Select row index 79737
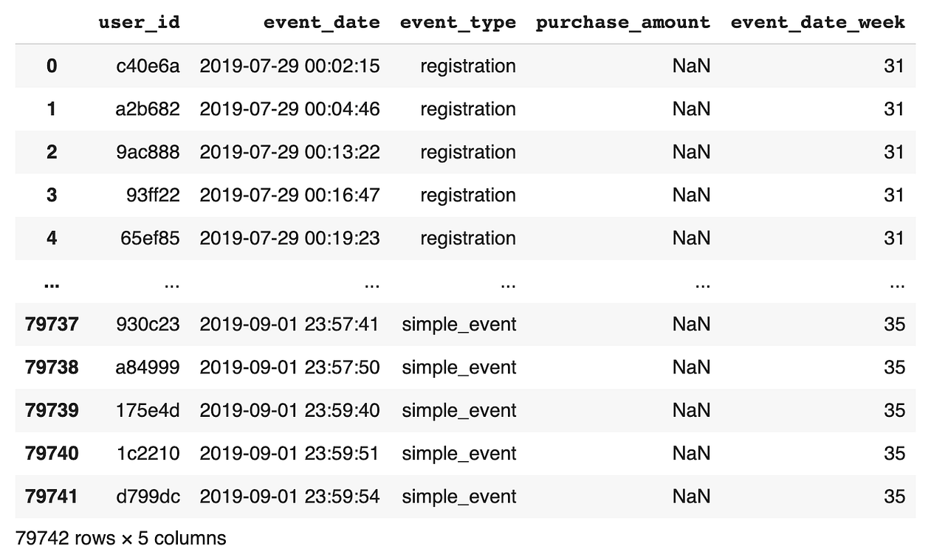This screenshot has height=560, width=945. pos(52,324)
